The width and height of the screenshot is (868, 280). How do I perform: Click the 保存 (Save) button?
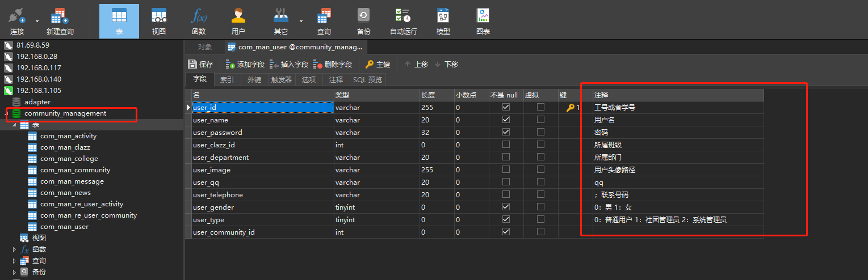[200, 65]
